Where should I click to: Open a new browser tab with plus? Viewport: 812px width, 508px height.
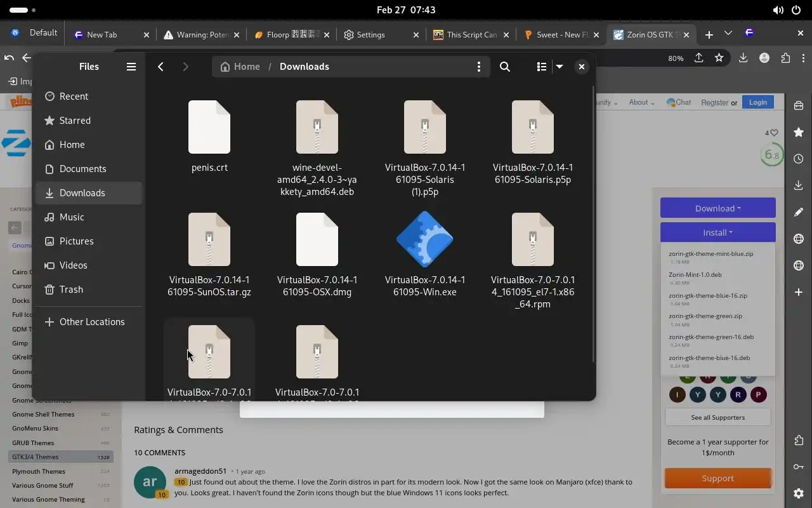709,34
